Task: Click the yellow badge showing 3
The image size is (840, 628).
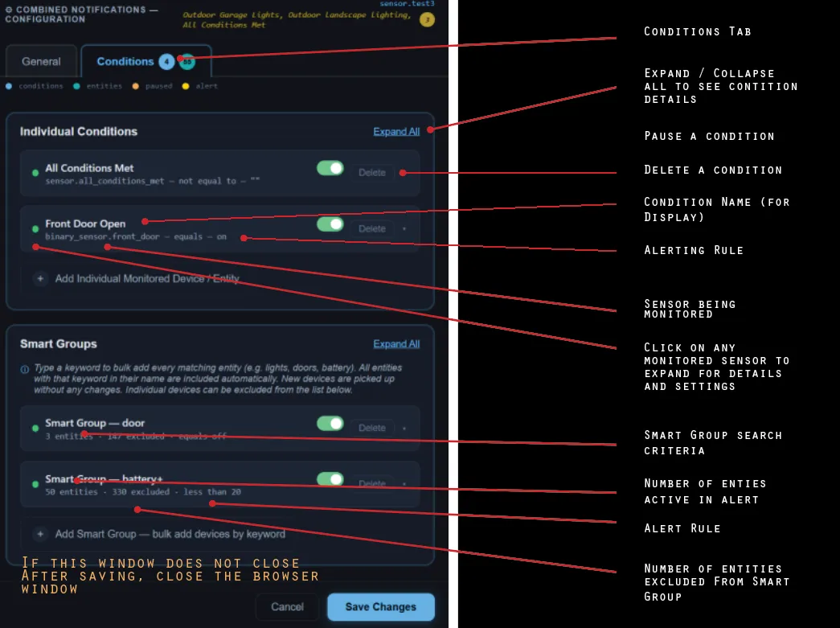Action: (x=427, y=20)
